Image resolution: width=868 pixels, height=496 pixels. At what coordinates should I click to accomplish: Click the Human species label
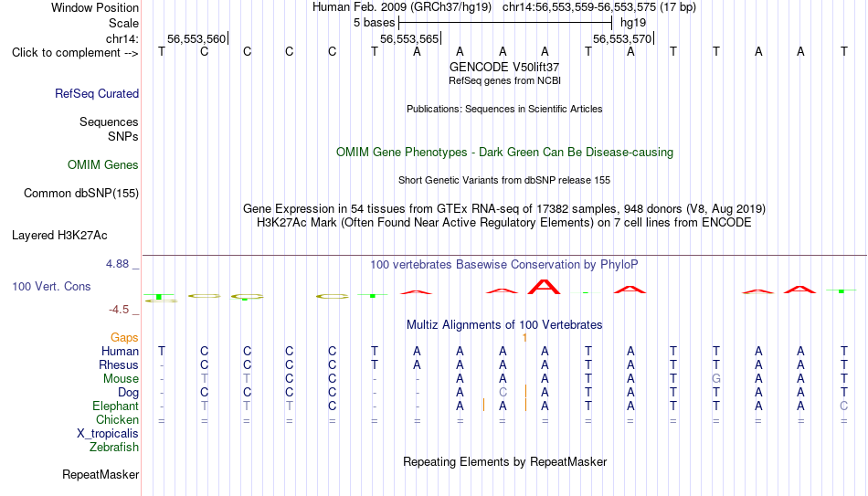(x=120, y=352)
